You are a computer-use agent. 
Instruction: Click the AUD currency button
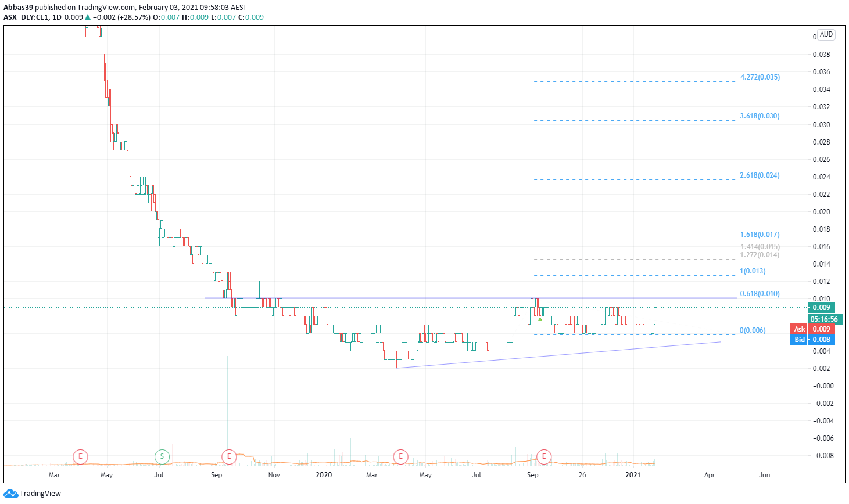click(826, 34)
